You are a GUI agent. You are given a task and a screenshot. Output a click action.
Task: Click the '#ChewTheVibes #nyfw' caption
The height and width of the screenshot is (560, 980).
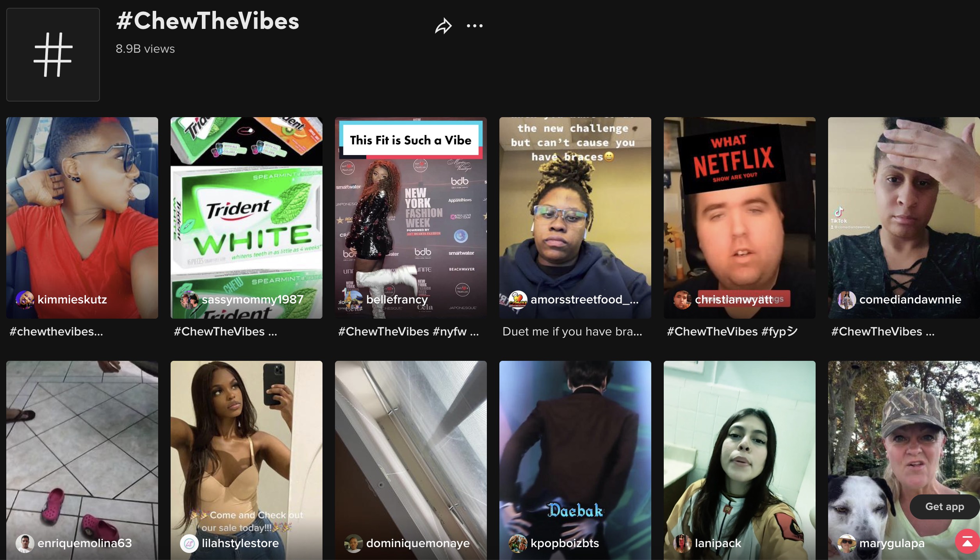408,332
